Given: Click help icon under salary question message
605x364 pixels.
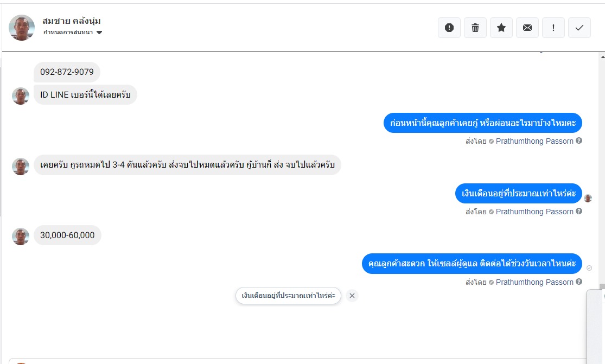Looking at the screenshot, I should tap(579, 212).
